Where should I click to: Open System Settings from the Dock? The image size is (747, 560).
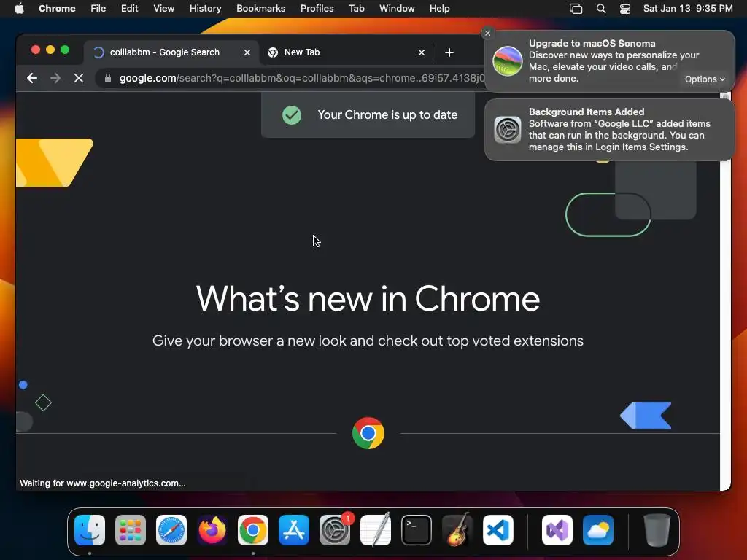(334, 530)
